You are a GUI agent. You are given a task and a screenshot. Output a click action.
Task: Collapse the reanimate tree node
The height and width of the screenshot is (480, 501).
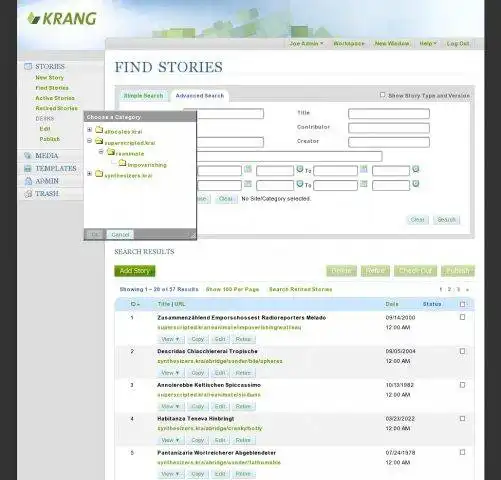click(101, 152)
